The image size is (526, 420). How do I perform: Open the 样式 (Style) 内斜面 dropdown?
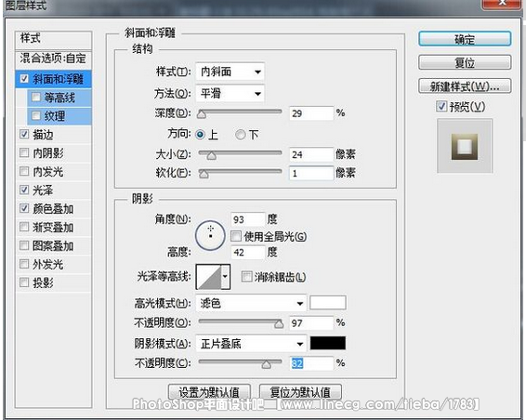click(x=230, y=72)
